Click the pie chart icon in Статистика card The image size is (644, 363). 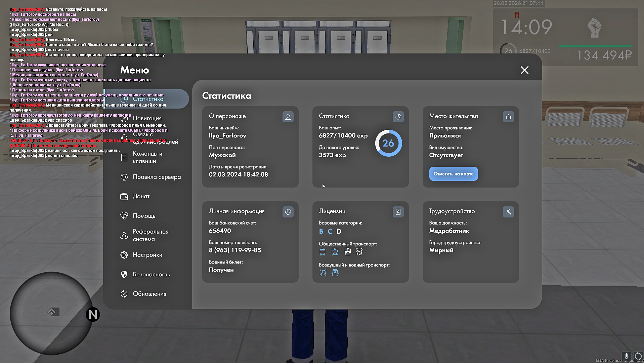point(398,117)
